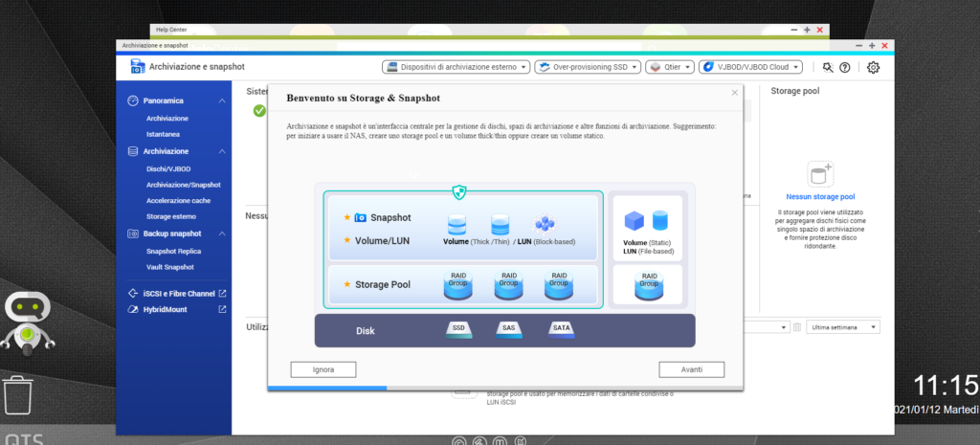Open iSCSI e Fibre Channel link

[x=179, y=293]
